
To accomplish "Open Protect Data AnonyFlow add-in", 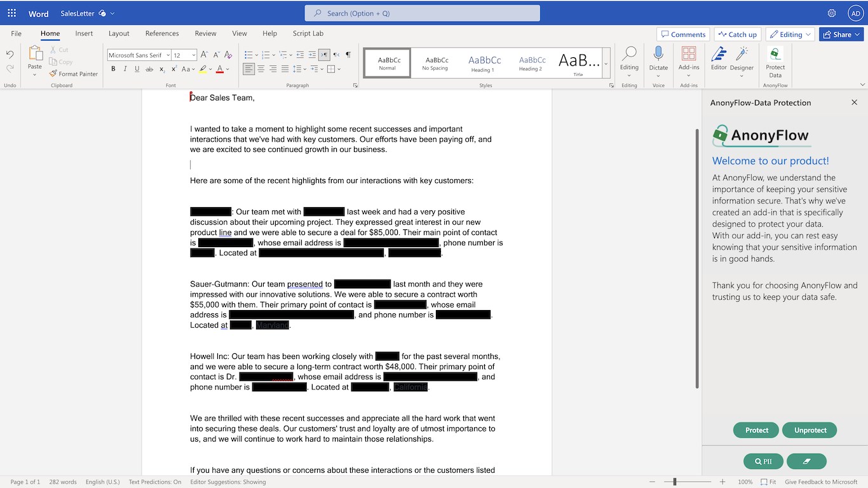I will (775, 62).
